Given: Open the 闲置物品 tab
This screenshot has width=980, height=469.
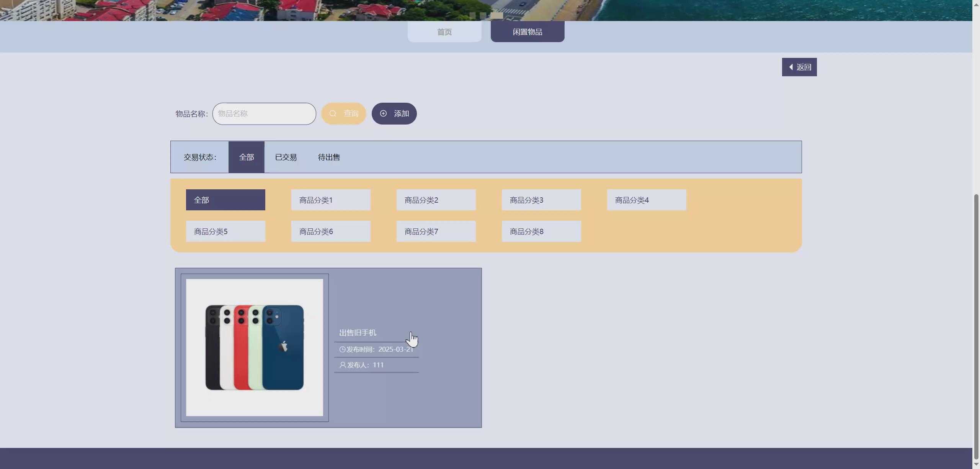Looking at the screenshot, I should [527, 32].
